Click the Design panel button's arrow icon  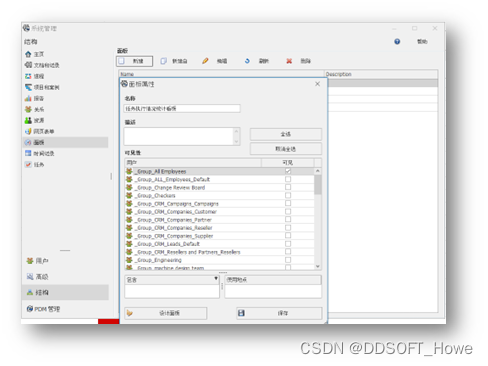[x=130, y=313]
